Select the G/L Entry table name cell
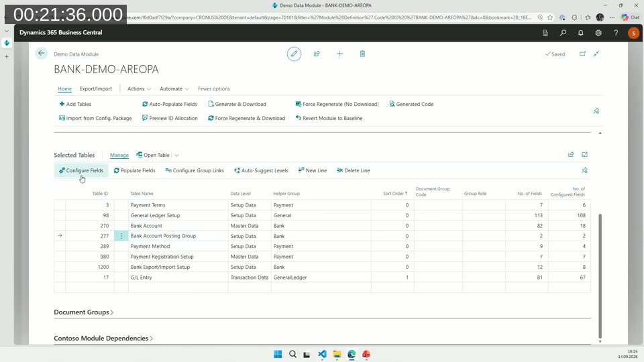The image size is (644, 362). [x=178, y=278]
